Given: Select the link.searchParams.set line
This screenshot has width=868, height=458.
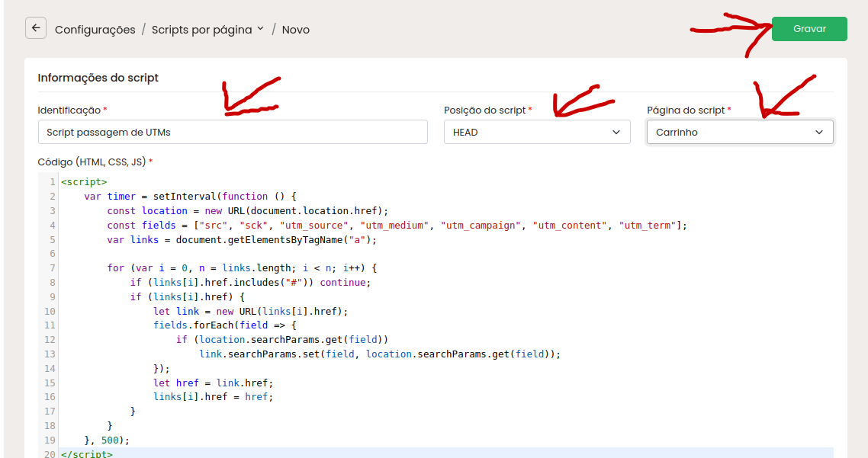Looking at the screenshot, I should pyautogui.click(x=380, y=354).
